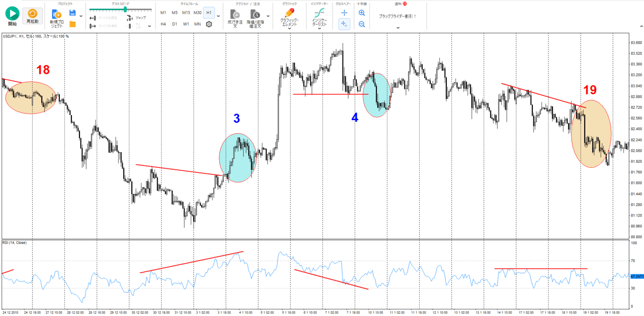Toggle the H1 timeframe button
Viewport: 644px width, 316px height.
pos(209,13)
